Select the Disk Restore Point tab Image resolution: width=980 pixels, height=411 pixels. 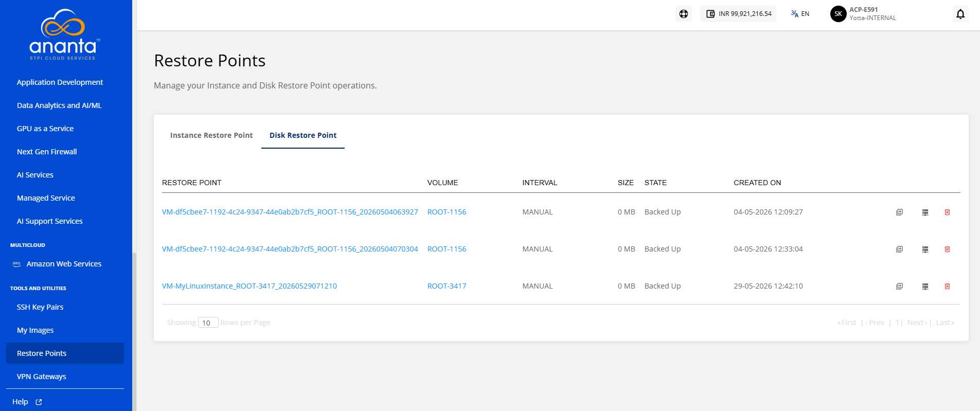click(x=303, y=135)
